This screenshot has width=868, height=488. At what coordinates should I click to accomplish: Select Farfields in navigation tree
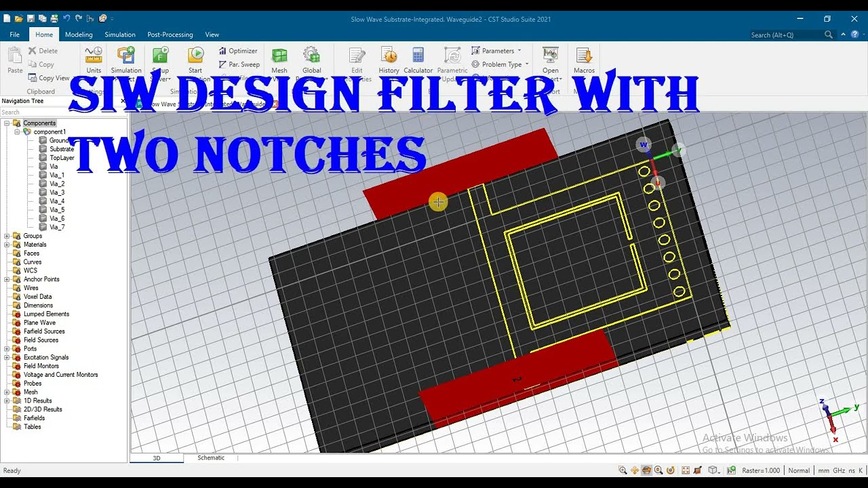[34, 418]
